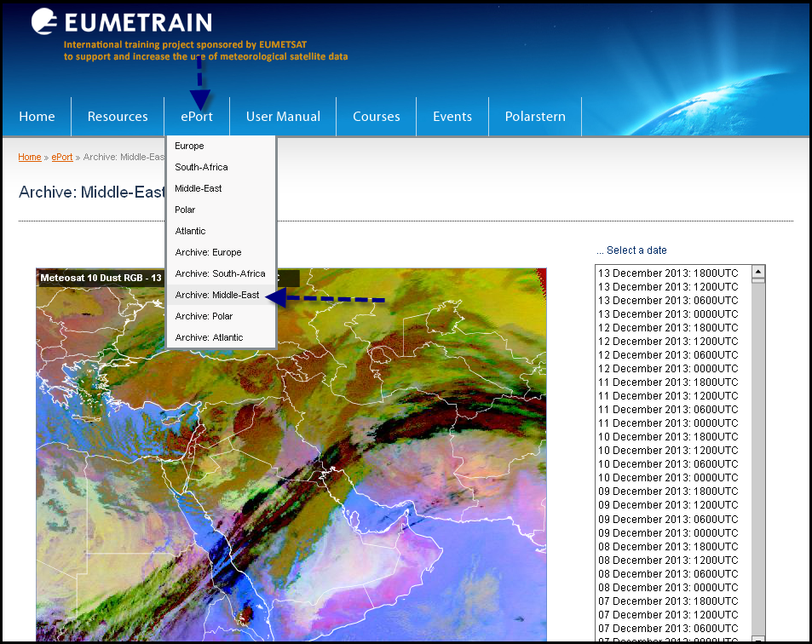Follow the Home breadcrumb link
The height and width of the screenshot is (644, 812).
pos(30,157)
